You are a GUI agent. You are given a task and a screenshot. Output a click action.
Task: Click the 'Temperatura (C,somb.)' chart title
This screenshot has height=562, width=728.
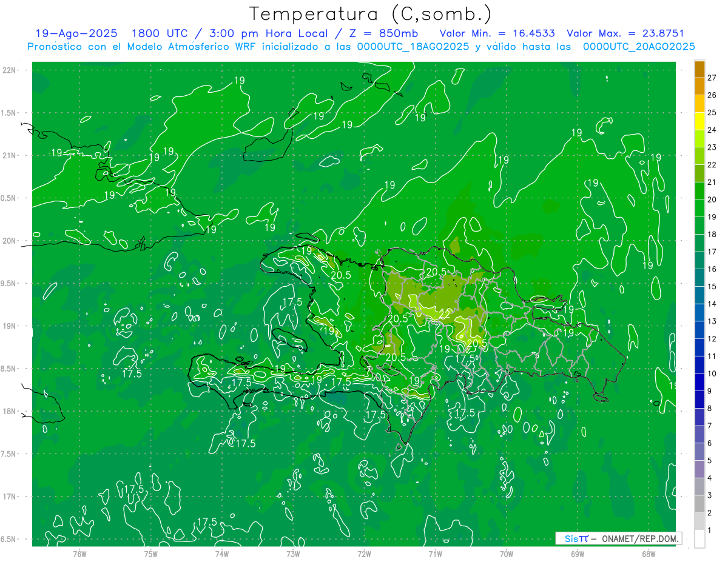(x=370, y=14)
